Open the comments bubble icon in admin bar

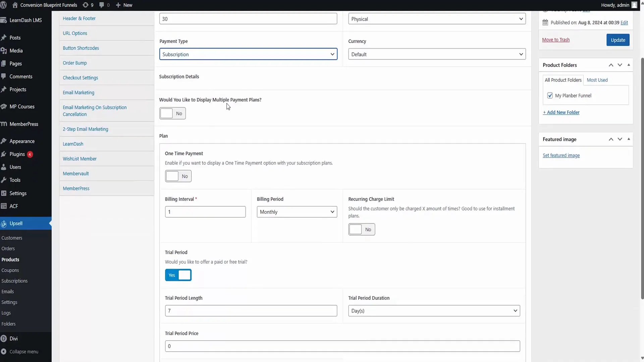pos(102,5)
